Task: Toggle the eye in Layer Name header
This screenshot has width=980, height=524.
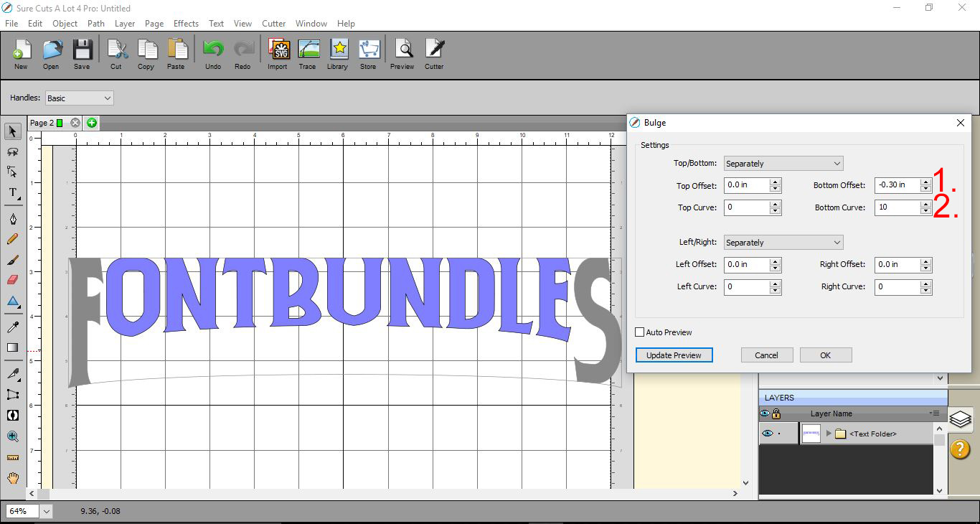Action: (765, 413)
